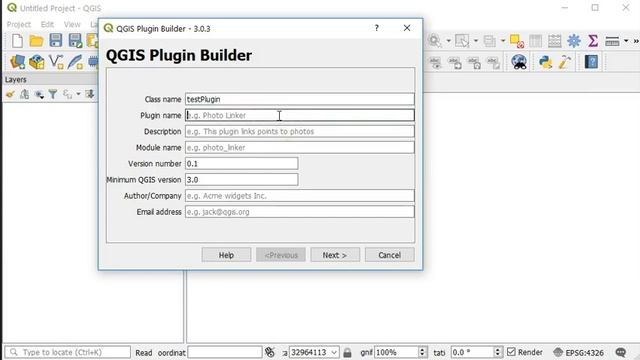Click the Plugin name input field
This screenshot has height=360, width=640.
[300, 115]
